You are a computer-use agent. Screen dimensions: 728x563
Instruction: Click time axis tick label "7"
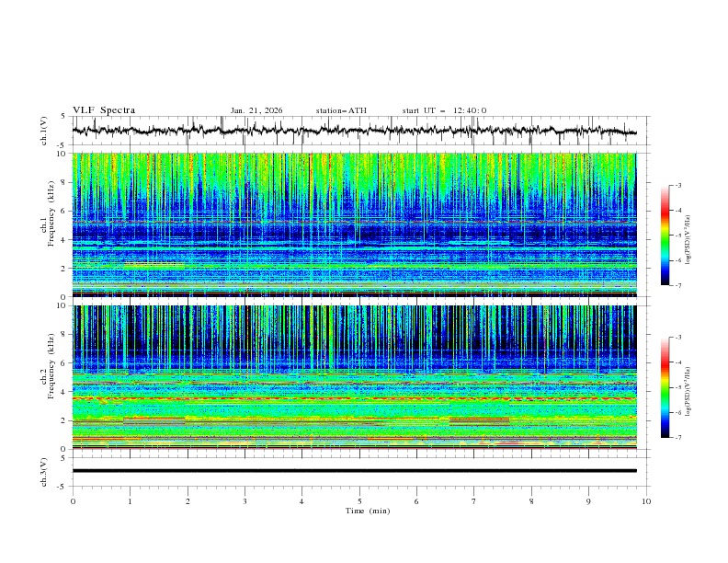(474, 501)
